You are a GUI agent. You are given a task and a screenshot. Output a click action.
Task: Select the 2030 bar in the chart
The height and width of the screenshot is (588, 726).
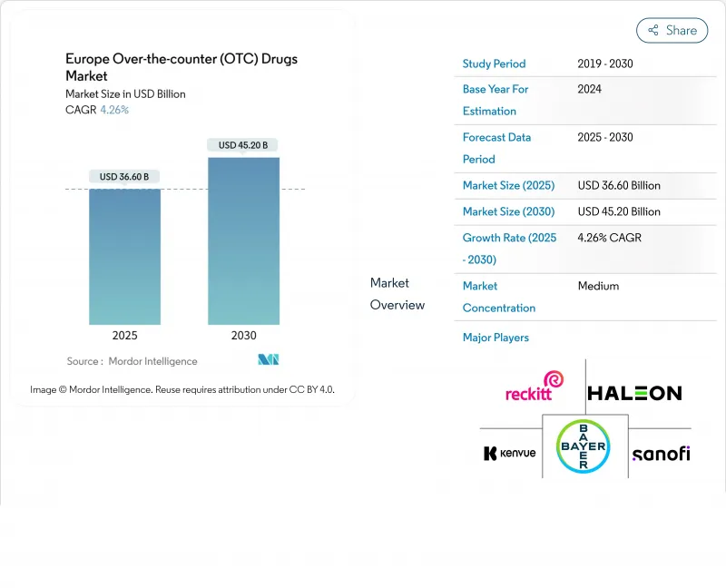pyautogui.click(x=243, y=240)
